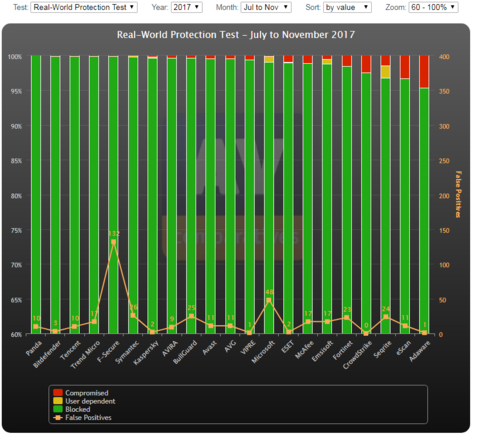Image resolution: width=500 pixels, height=434 pixels.
Task: Expand the Month Jul to Nov dropdown
Action: [x=266, y=7]
